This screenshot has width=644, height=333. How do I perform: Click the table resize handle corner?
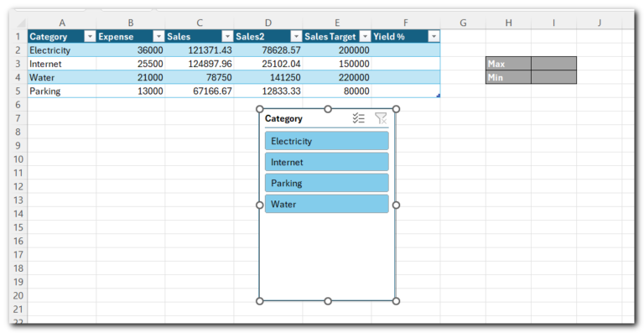[x=439, y=96]
